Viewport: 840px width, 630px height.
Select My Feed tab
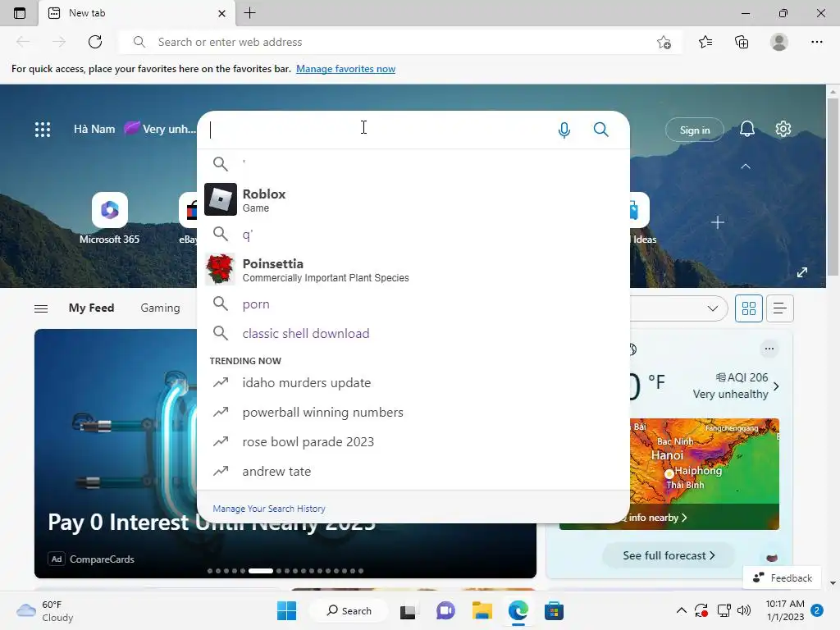(x=91, y=308)
